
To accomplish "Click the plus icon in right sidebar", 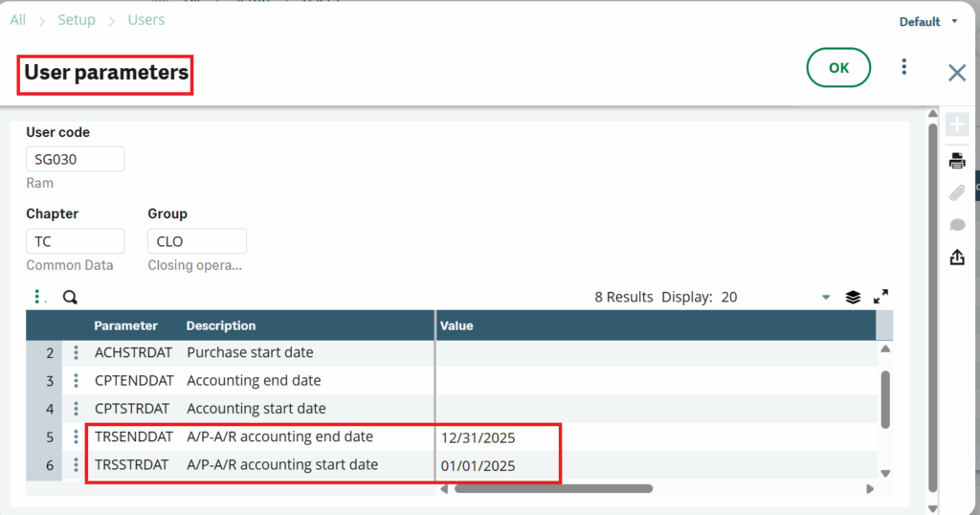I will click(956, 124).
